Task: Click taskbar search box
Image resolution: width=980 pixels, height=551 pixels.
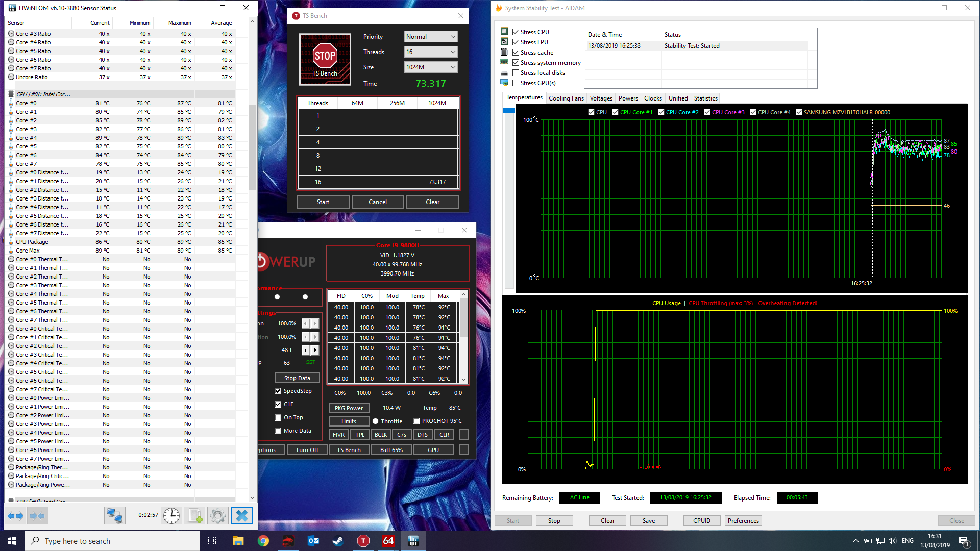Action: pos(112,541)
